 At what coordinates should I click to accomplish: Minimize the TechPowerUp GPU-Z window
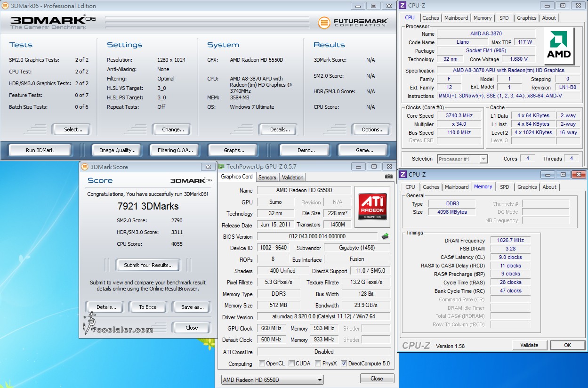click(359, 167)
